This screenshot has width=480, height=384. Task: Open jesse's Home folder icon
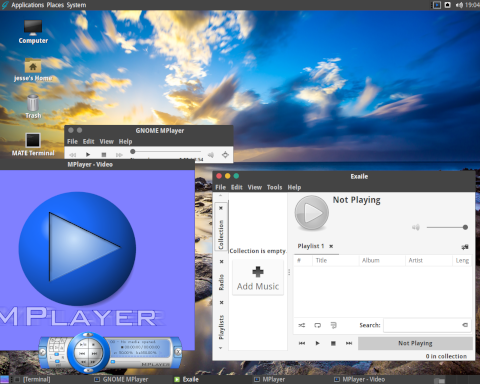(x=33, y=70)
